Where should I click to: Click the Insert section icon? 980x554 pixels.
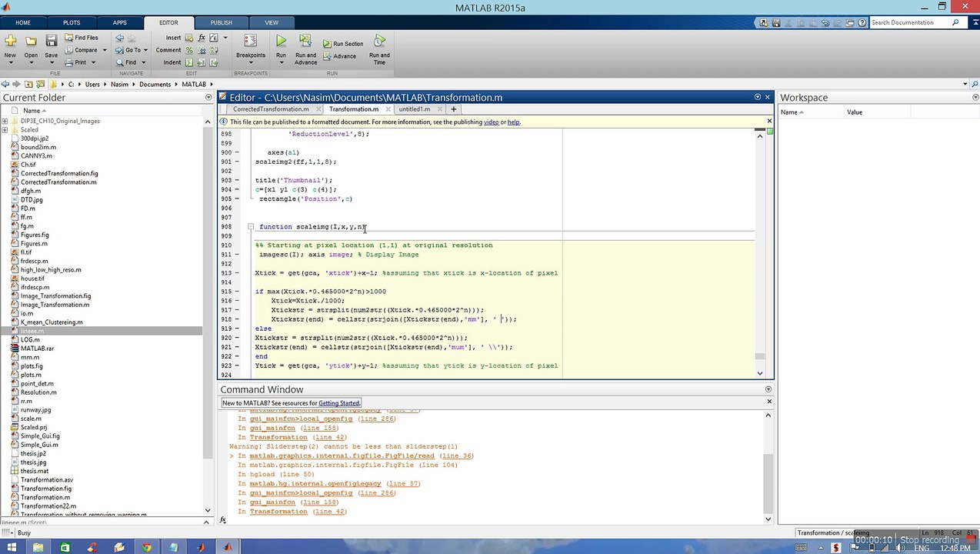[189, 38]
